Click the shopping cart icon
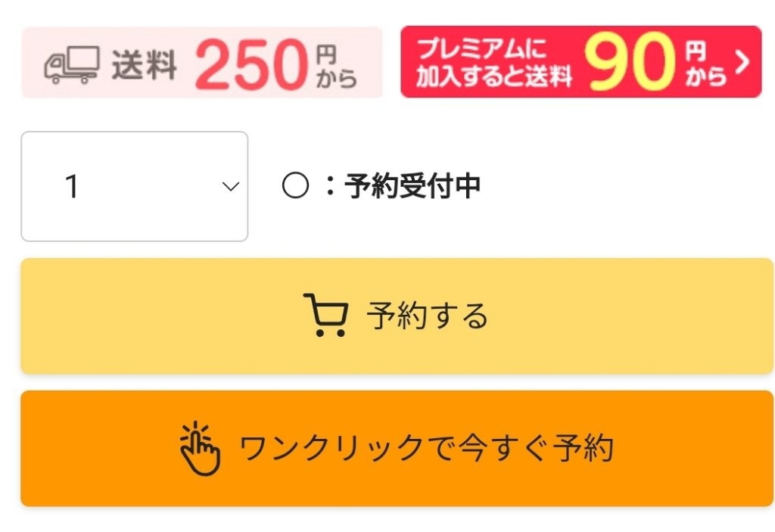 (325, 315)
